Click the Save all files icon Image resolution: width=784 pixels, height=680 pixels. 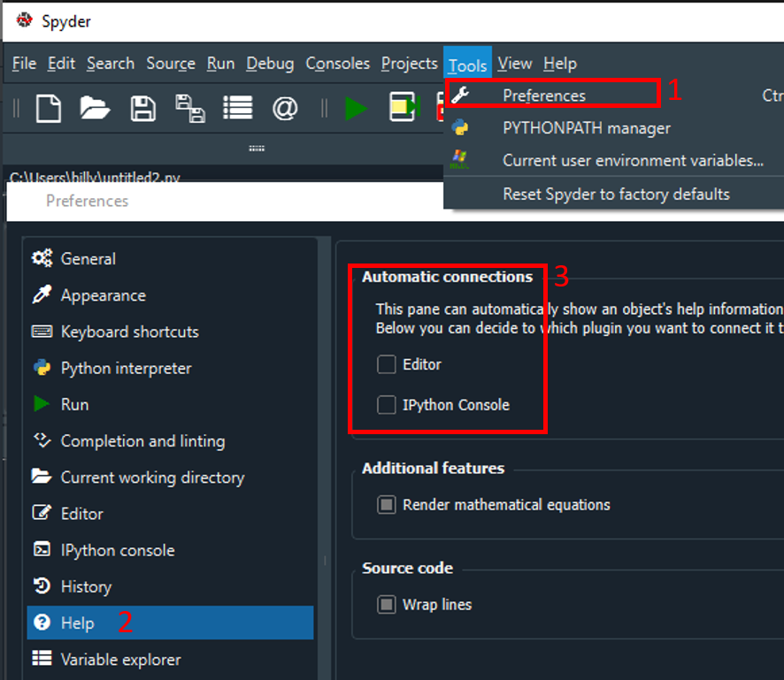189,109
